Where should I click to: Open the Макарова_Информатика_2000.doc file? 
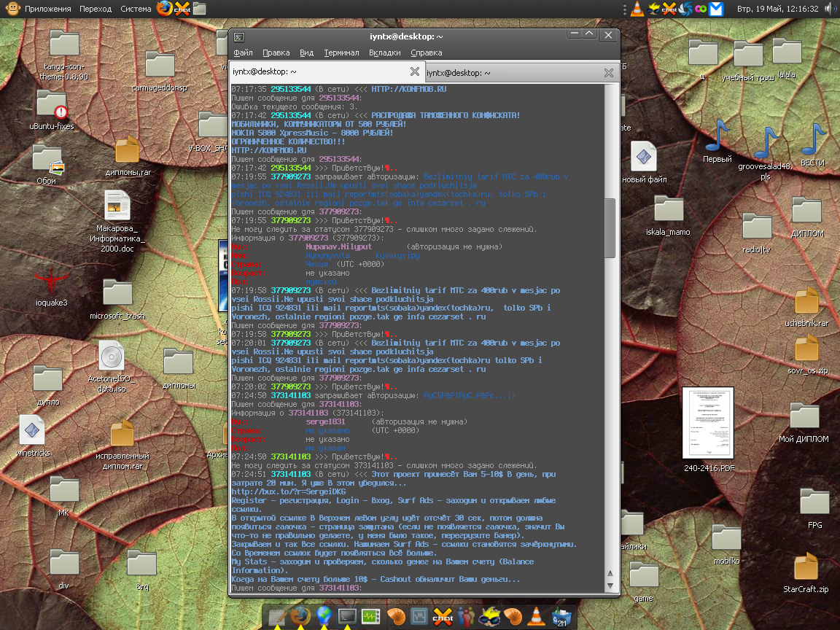click(x=117, y=207)
